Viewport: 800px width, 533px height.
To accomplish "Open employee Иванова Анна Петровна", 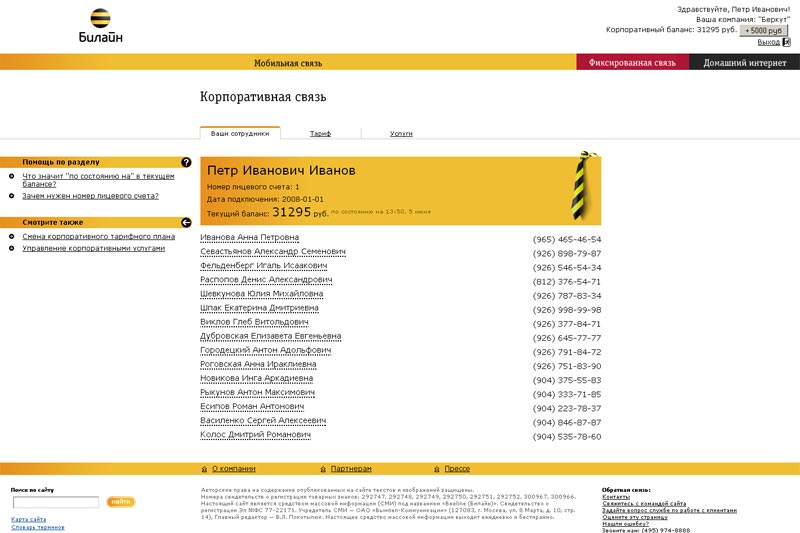I will 249,238.
